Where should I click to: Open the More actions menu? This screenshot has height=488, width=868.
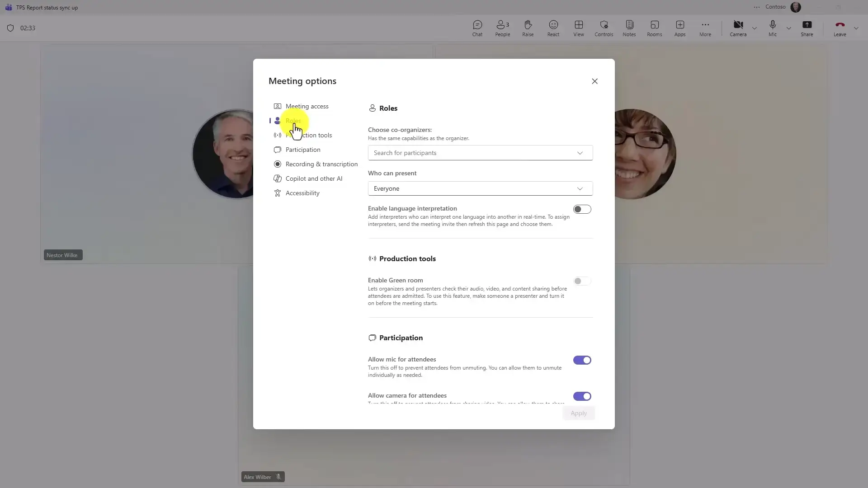[x=705, y=28]
